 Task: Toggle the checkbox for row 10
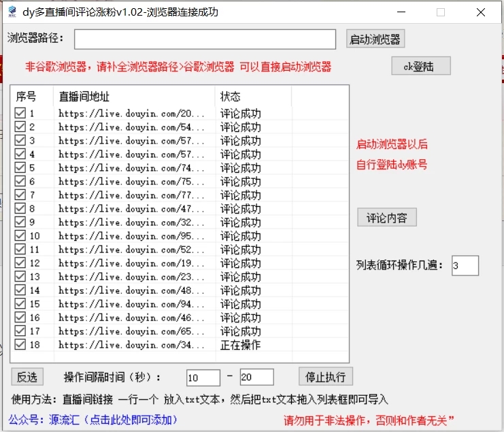20,235
